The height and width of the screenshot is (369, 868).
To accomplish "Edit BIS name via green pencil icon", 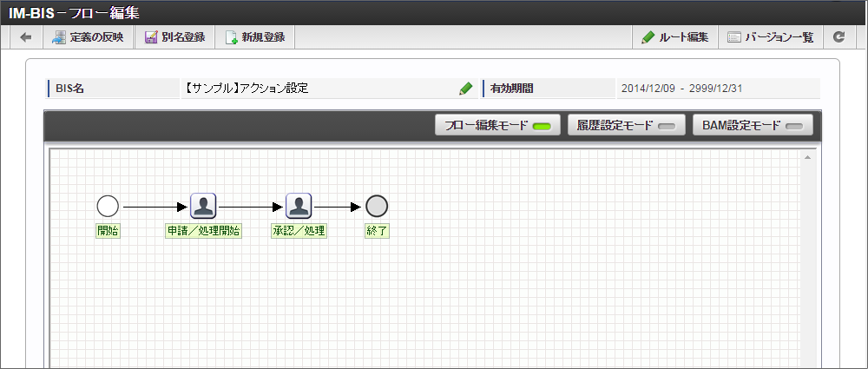I will (x=465, y=89).
